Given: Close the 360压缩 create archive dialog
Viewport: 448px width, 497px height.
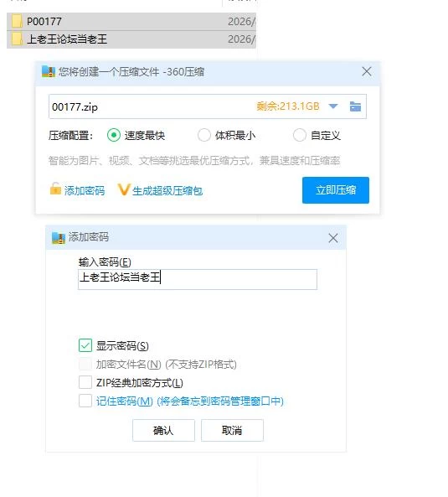Looking at the screenshot, I should click(x=367, y=71).
